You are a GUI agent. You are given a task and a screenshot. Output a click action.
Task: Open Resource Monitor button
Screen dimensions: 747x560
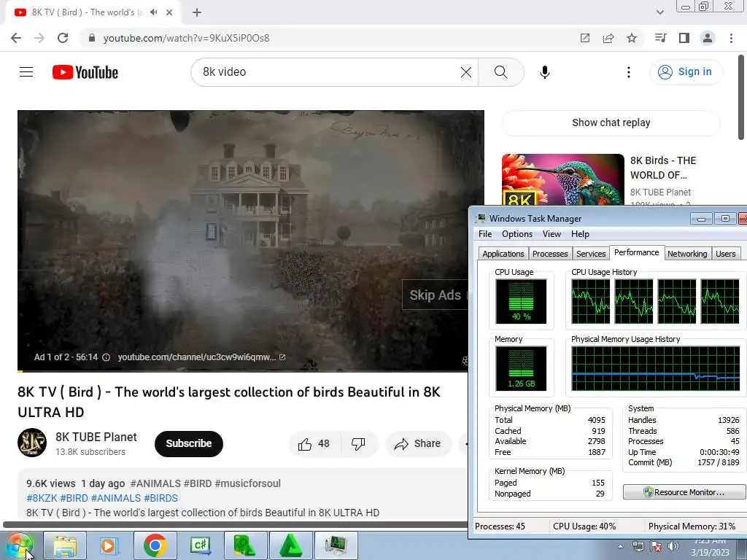coord(684,492)
